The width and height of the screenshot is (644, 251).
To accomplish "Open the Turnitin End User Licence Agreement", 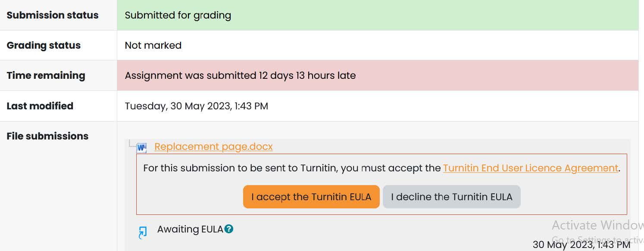I will click(x=530, y=168).
